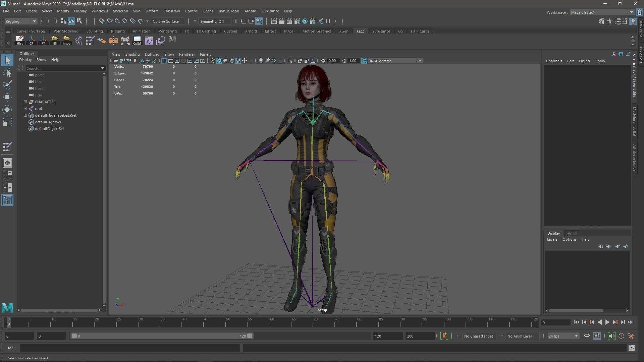Open the Workspace Maya Classic dropdown
This screenshot has width=644, height=362.
click(x=602, y=12)
